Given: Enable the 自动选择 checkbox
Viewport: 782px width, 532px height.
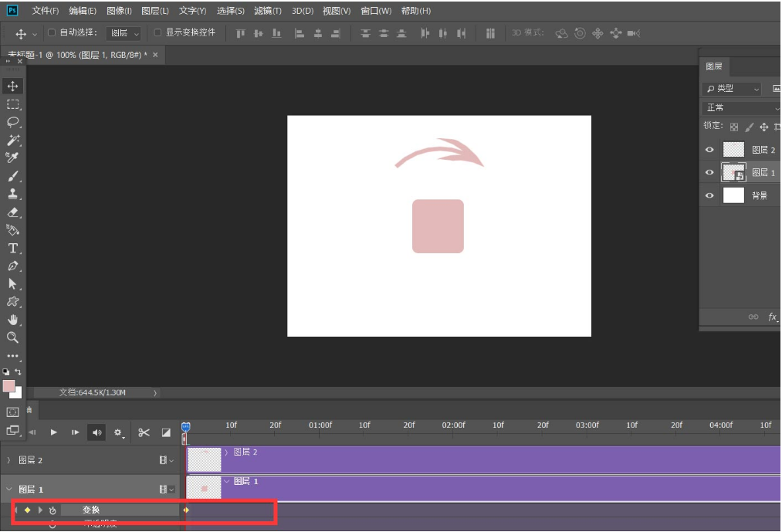Looking at the screenshot, I should (x=52, y=33).
